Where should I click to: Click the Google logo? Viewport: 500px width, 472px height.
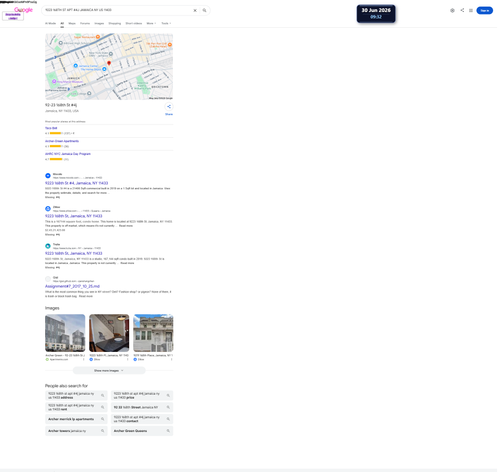23,10
